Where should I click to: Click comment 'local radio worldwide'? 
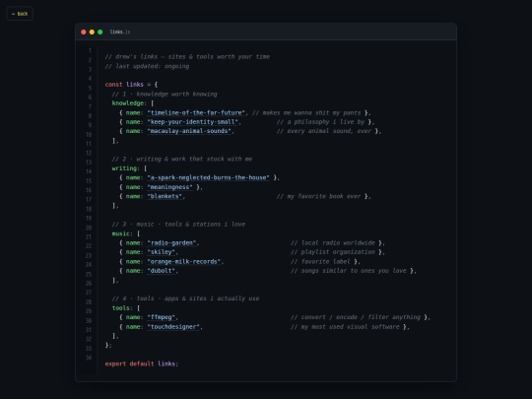click(333, 243)
